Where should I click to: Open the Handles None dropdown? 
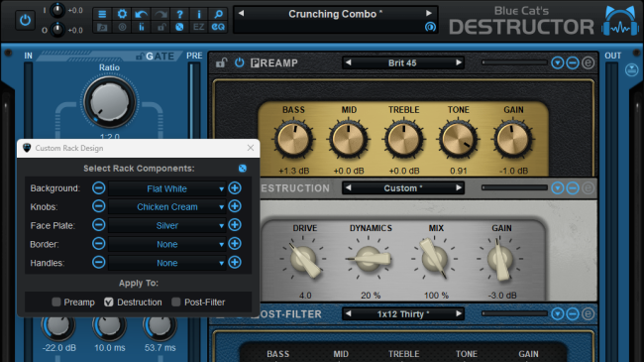pos(166,263)
